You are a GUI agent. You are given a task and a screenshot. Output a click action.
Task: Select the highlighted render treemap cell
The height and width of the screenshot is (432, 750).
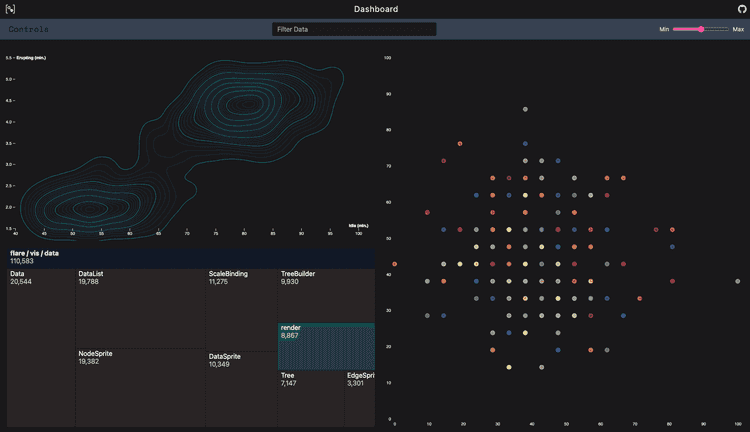tap(326, 346)
